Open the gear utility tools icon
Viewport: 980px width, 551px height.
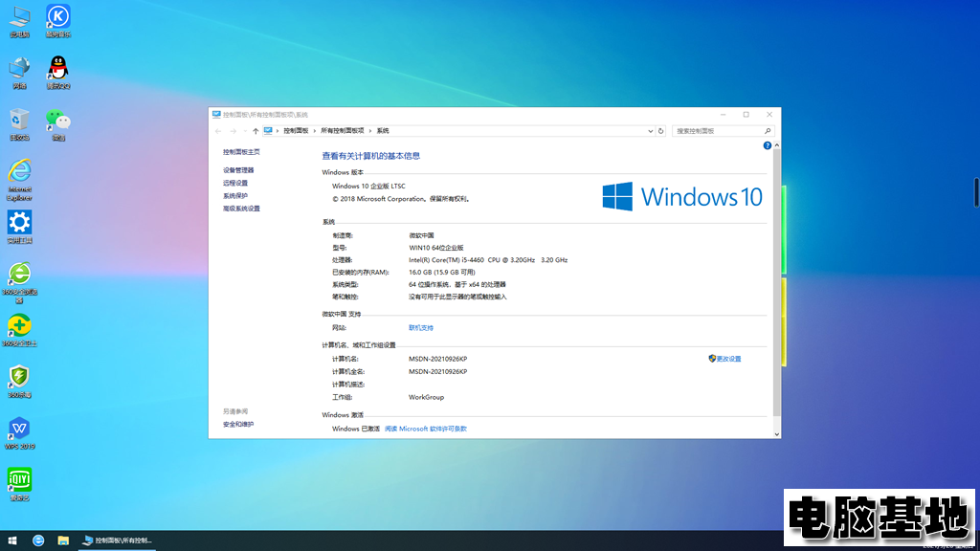click(19, 227)
